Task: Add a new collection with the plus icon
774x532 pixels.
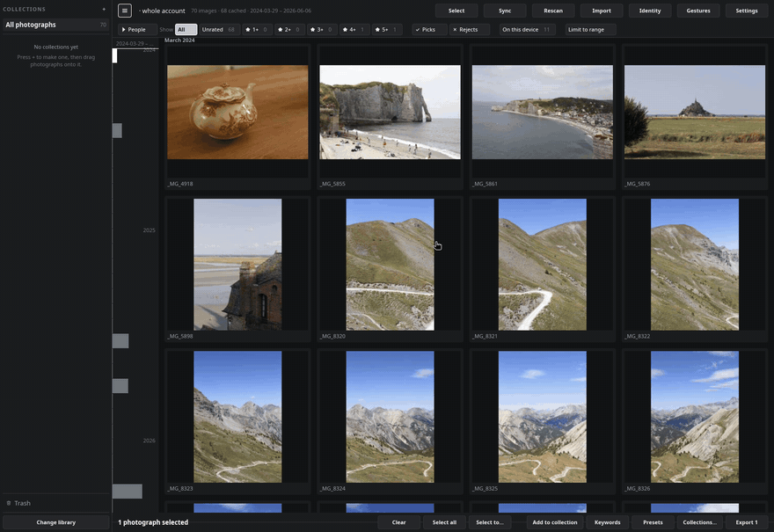Action: 104,9
